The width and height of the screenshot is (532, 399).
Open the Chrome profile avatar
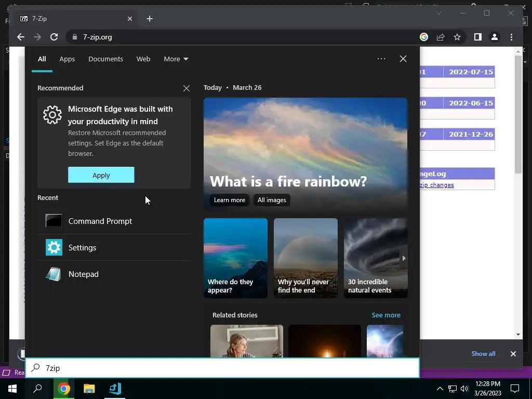495,37
